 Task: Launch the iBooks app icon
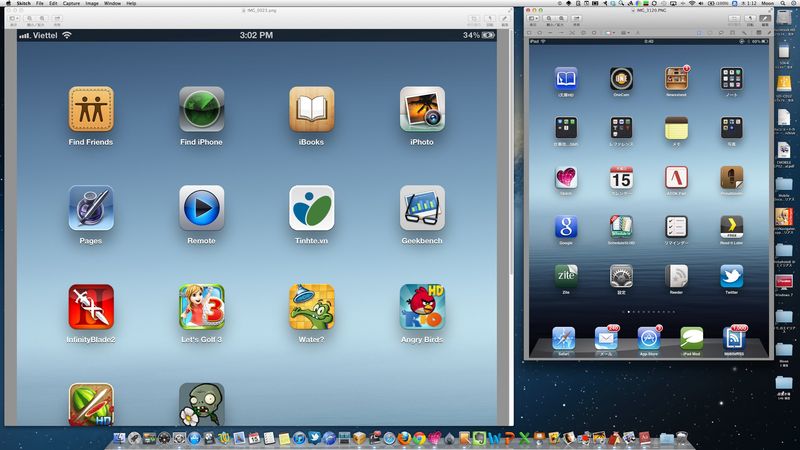pyautogui.click(x=312, y=109)
